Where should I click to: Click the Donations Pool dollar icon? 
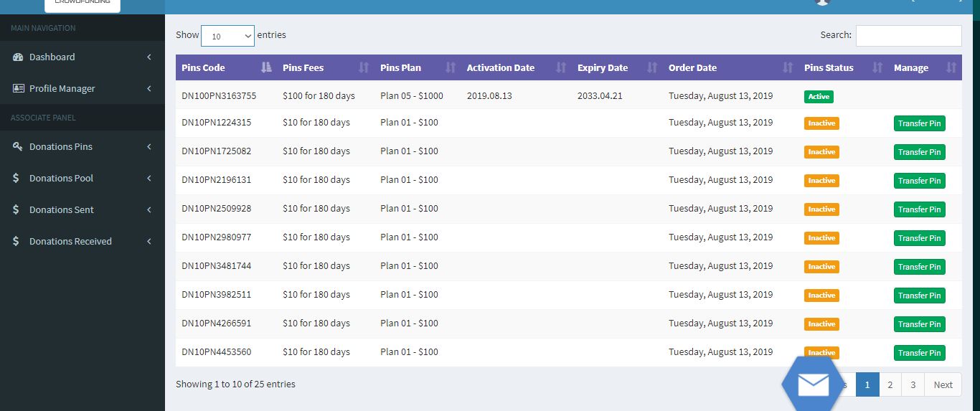17,178
